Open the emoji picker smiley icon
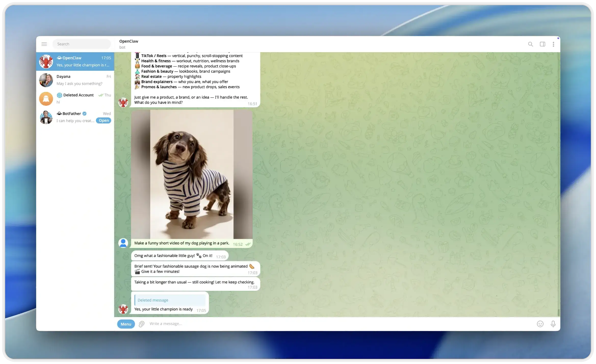 [x=540, y=324]
